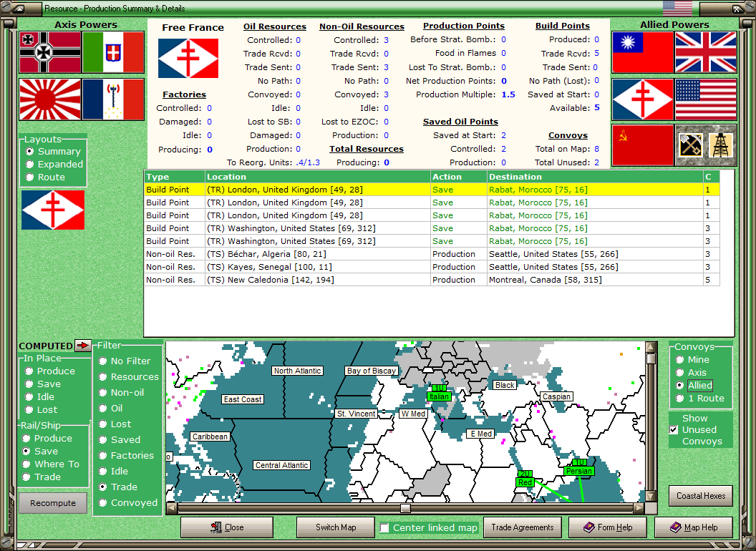Click the 1U Persian convoy marker on the map
Screen dimensions: 756x551
click(x=578, y=467)
